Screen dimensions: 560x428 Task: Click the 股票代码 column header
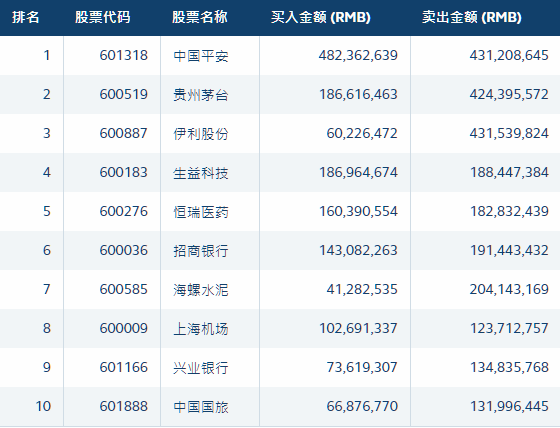click(x=103, y=17)
